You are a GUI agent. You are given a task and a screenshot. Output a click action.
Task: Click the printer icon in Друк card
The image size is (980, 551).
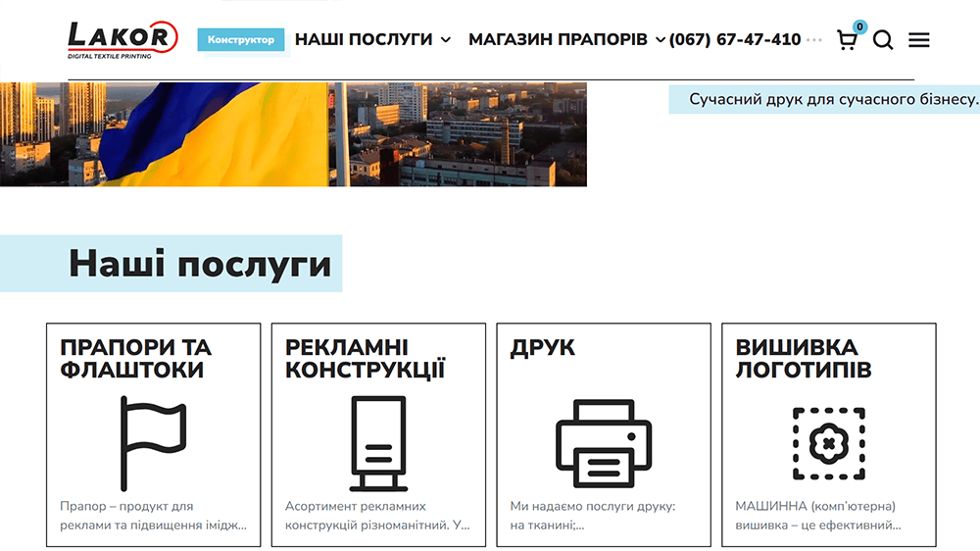[x=604, y=443]
